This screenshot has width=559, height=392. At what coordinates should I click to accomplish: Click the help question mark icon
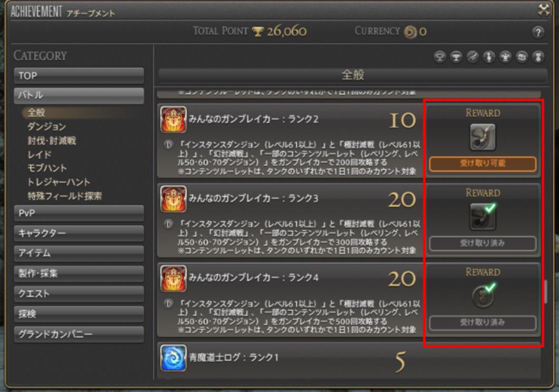click(538, 32)
